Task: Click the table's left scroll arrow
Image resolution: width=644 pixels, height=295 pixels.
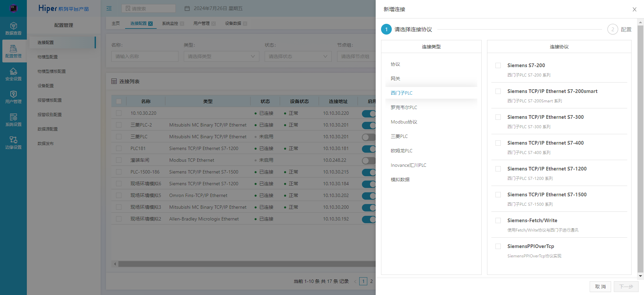Action: click(115, 264)
